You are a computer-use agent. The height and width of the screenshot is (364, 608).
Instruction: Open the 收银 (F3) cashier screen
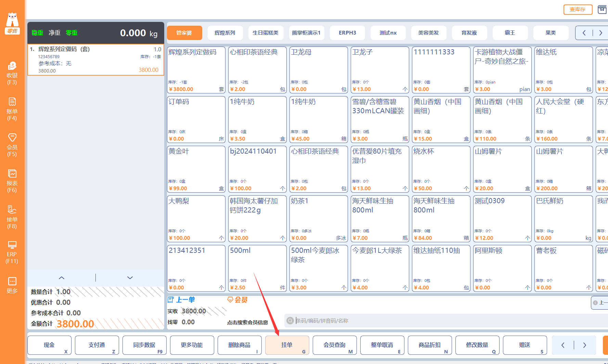click(12, 73)
